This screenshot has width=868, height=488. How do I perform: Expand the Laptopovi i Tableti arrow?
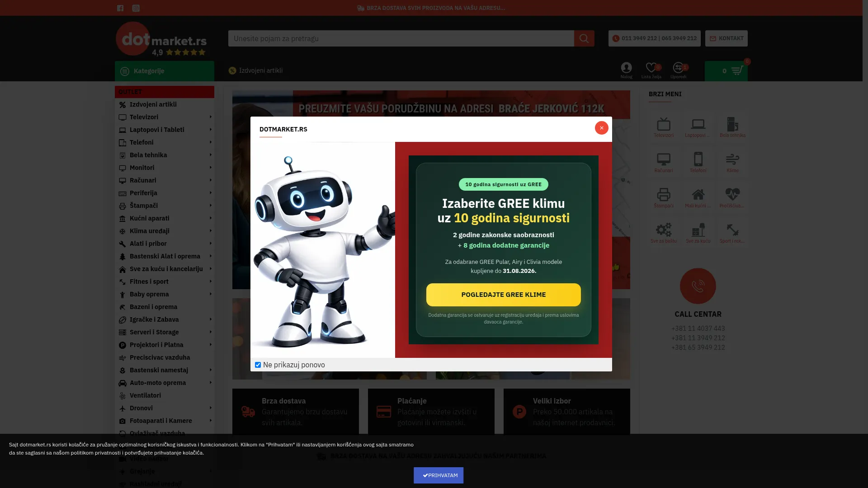(211, 130)
